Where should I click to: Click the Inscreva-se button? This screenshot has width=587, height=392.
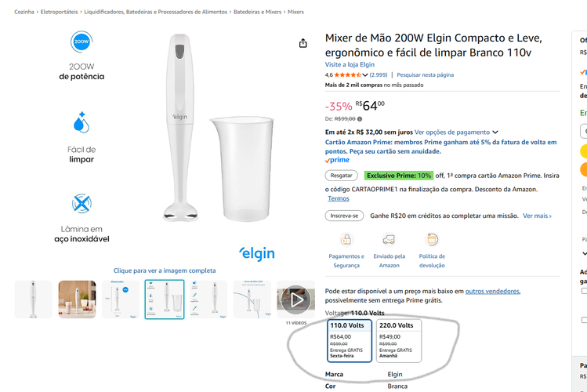coord(344,216)
